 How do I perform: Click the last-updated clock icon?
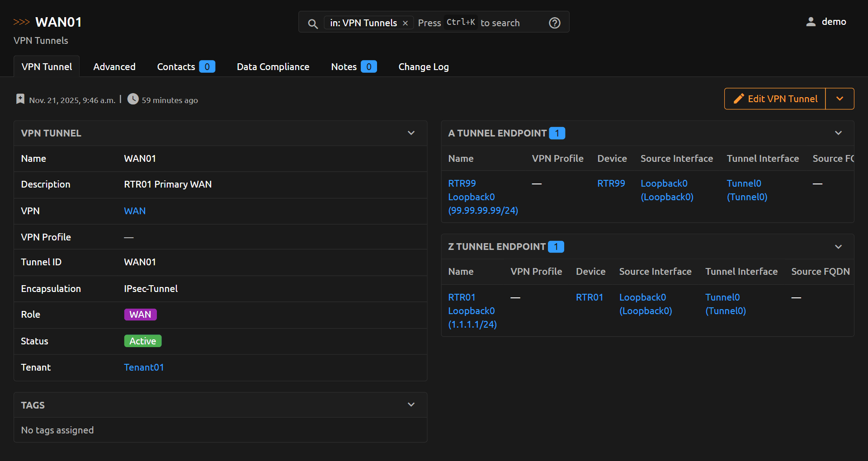coord(133,99)
